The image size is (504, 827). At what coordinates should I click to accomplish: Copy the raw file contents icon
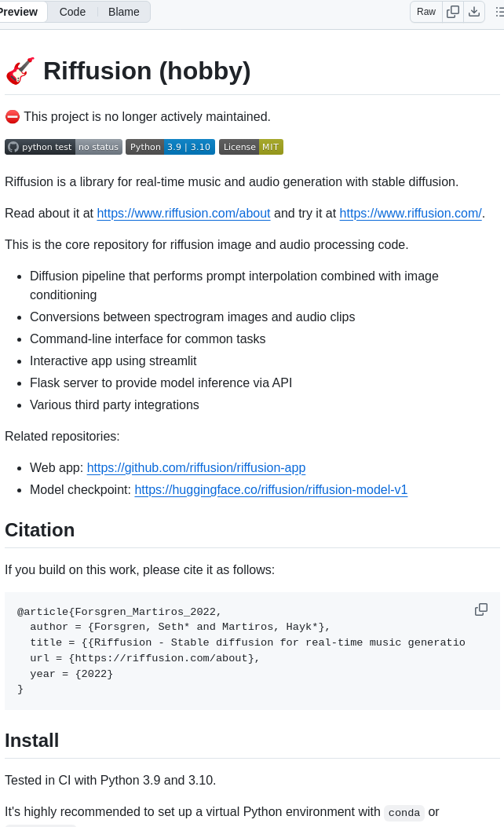453,12
